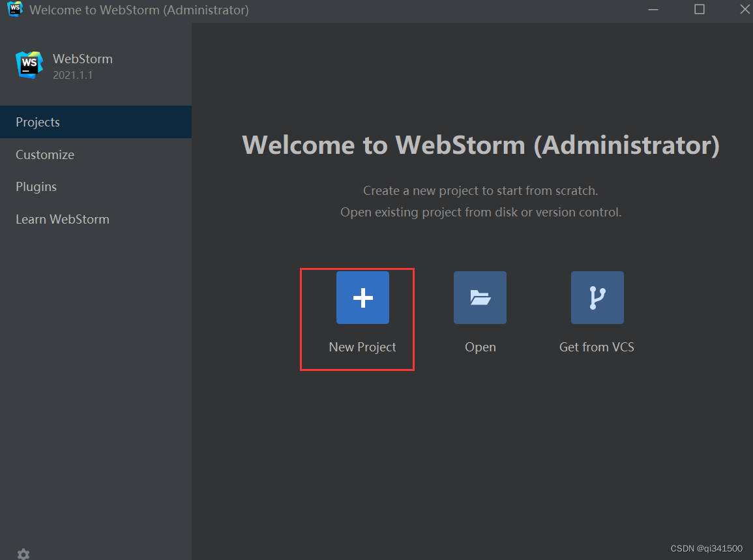Click the title bar text Welcome to WebStorm
This screenshot has width=753, height=560.
(x=139, y=10)
